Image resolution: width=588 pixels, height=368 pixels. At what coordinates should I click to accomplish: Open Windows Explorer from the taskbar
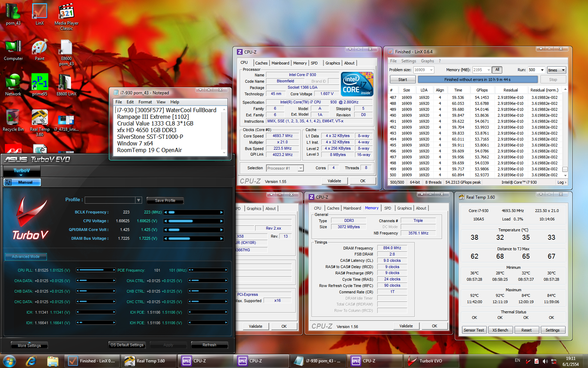[52, 361]
